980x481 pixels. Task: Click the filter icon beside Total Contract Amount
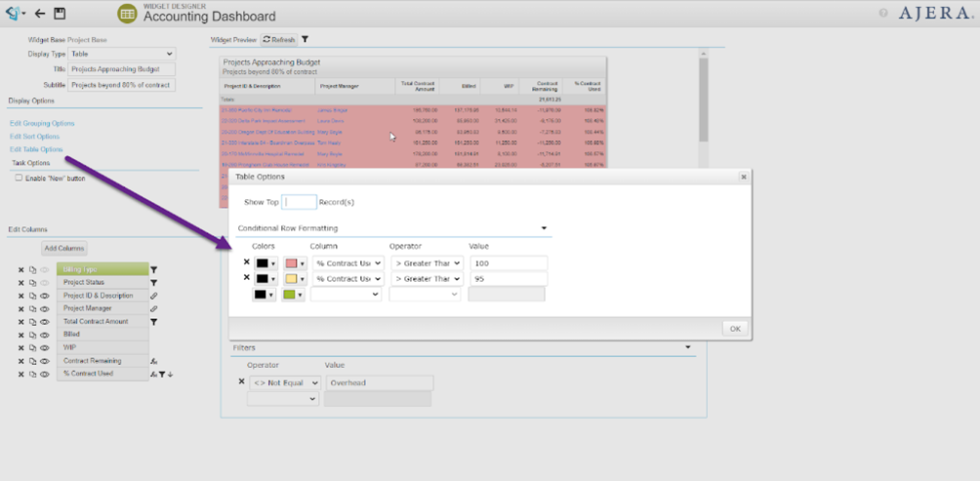tap(154, 321)
